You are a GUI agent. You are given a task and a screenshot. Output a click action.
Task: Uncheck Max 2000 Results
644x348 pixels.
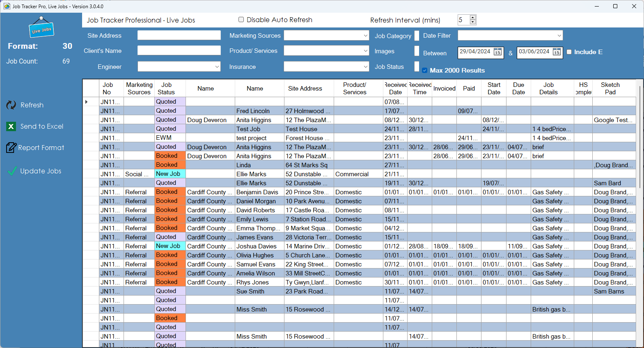coord(425,71)
